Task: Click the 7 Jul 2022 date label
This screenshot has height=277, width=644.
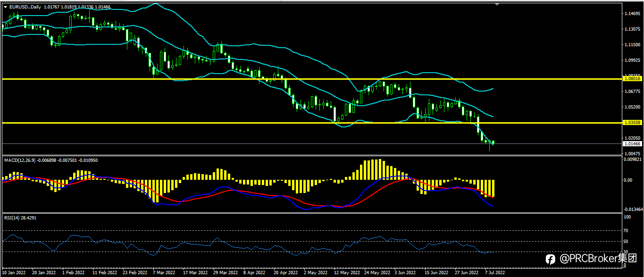Action: pyautogui.click(x=495, y=273)
